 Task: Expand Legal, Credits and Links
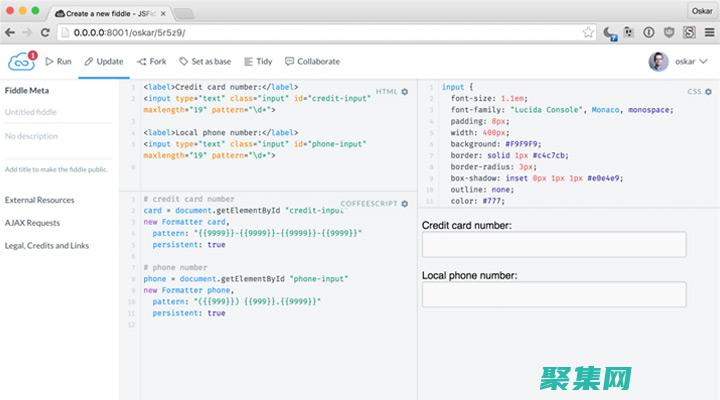(x=47, y=246)
